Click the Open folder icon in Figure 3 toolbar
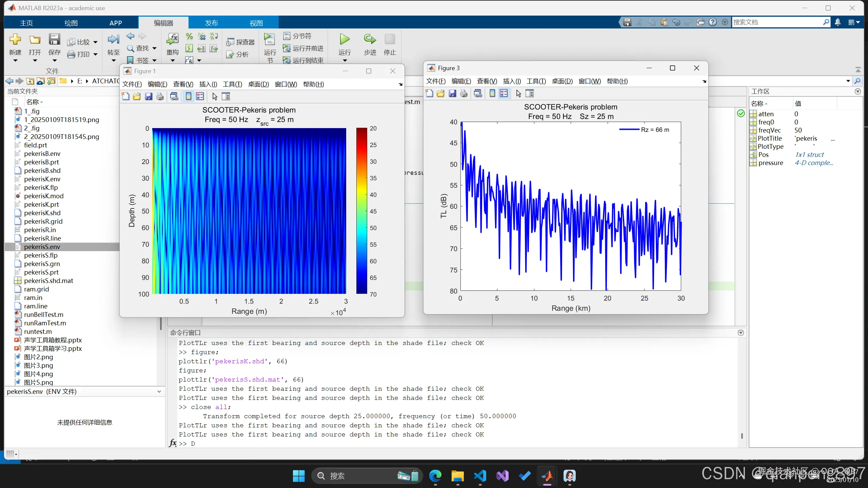The width and height of the screenshot is (868, 488). pyautogui.click(x=440, y=94)
